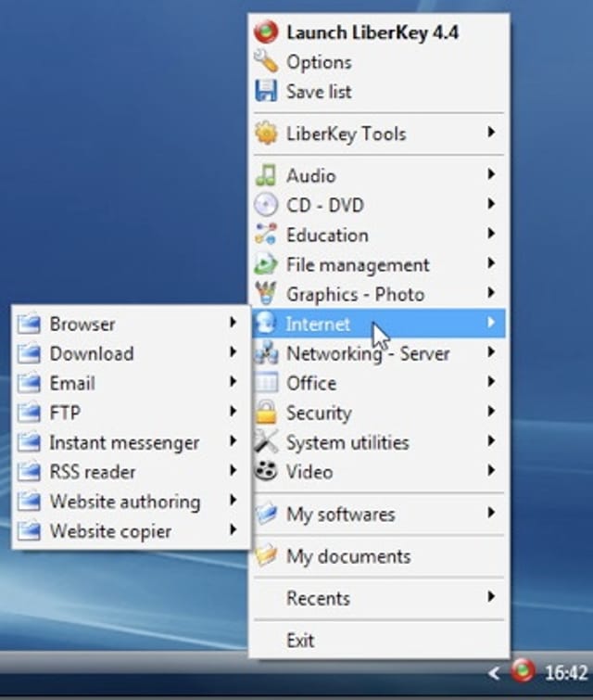Click the wrench icon beside Options

(x=266, y=61)
